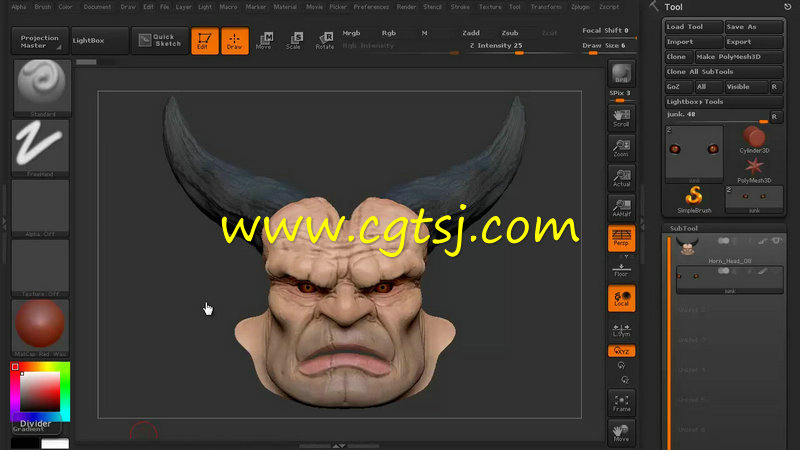Select the Move transform tool in top toolbar
Screen dimensions: 800x450
264,41
